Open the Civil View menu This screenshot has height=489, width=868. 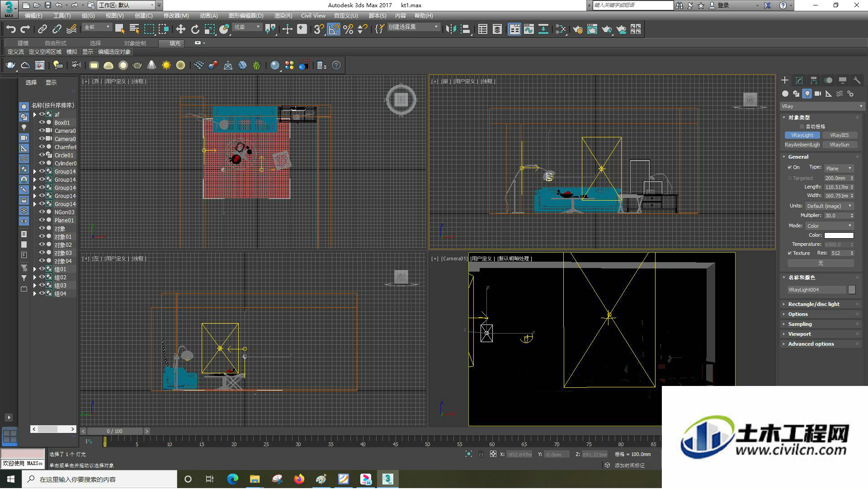point(313,16)
